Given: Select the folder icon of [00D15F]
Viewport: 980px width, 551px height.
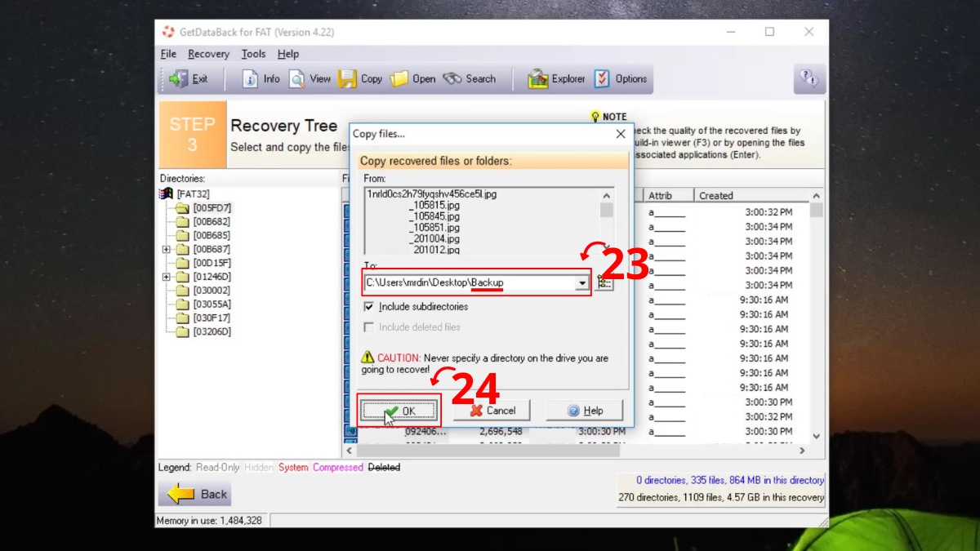Looking at the screenshot, I should click(x=183, y=264).
